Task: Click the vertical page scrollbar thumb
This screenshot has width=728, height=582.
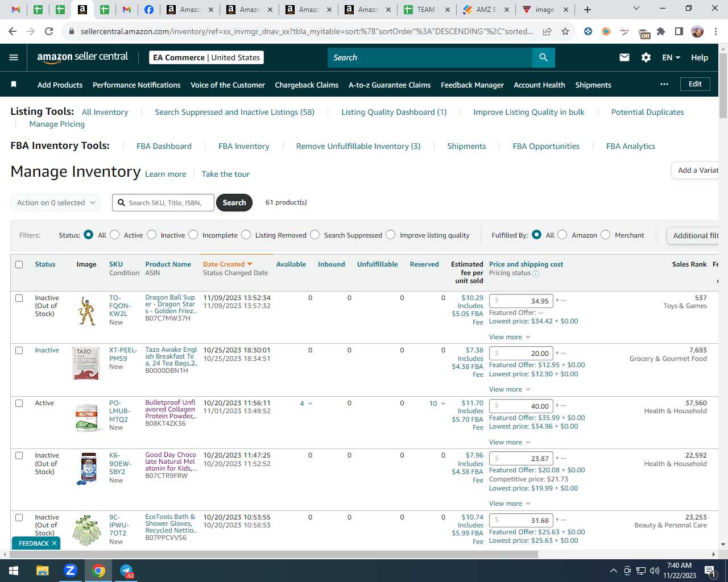Action: tap(723, 85)
